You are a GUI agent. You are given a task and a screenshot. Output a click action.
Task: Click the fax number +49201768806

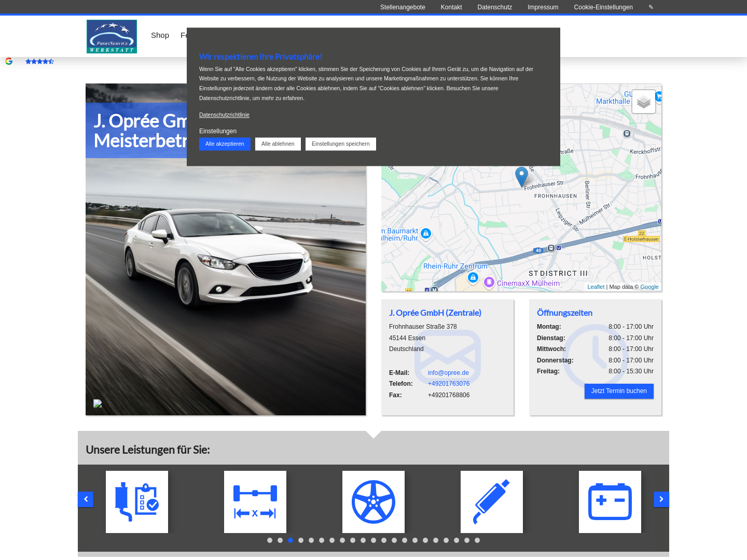pos(449,395)
